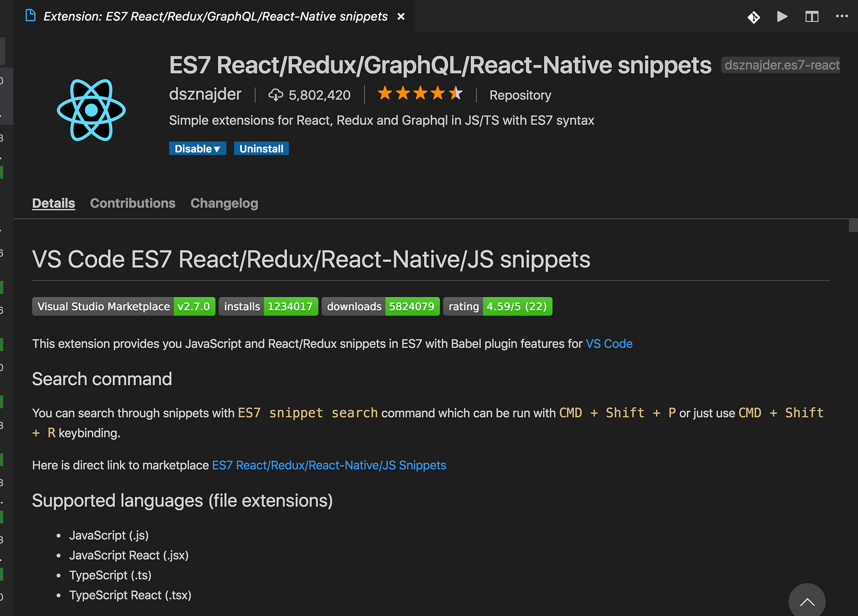
Task: Follow the VS Code hyperlink
Action: point(609,344)
